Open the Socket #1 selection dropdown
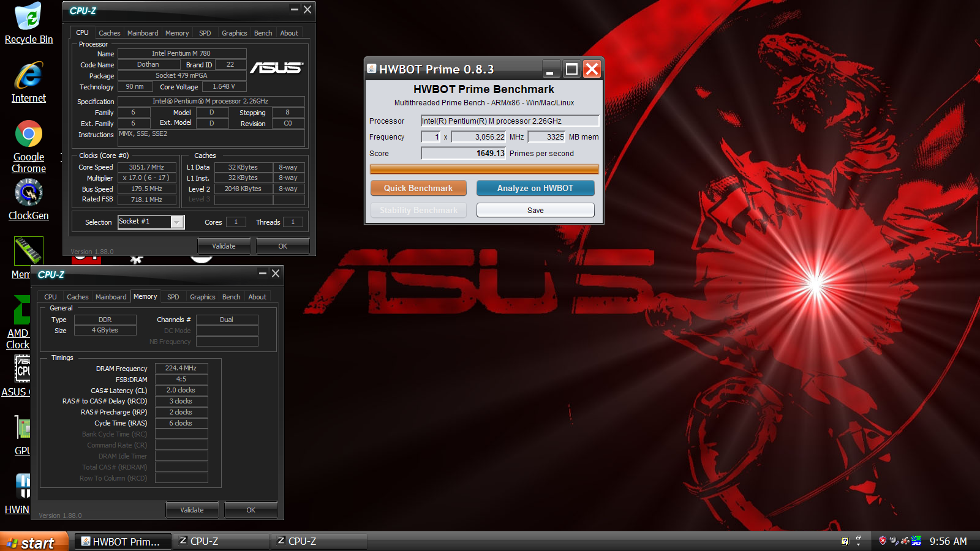Viewport: 980px width, 551px height. pyautogui.click(x=177, y=222)
